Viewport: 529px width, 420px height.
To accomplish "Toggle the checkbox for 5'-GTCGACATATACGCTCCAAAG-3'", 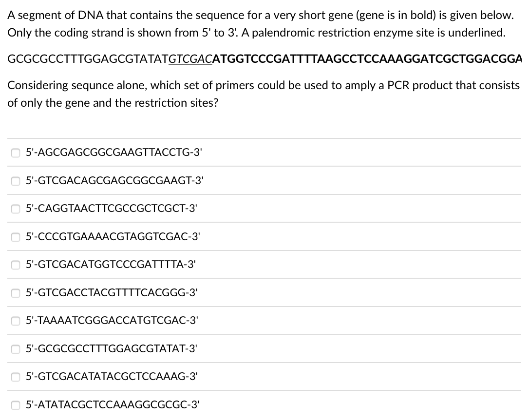I will [x=16, y=377].
